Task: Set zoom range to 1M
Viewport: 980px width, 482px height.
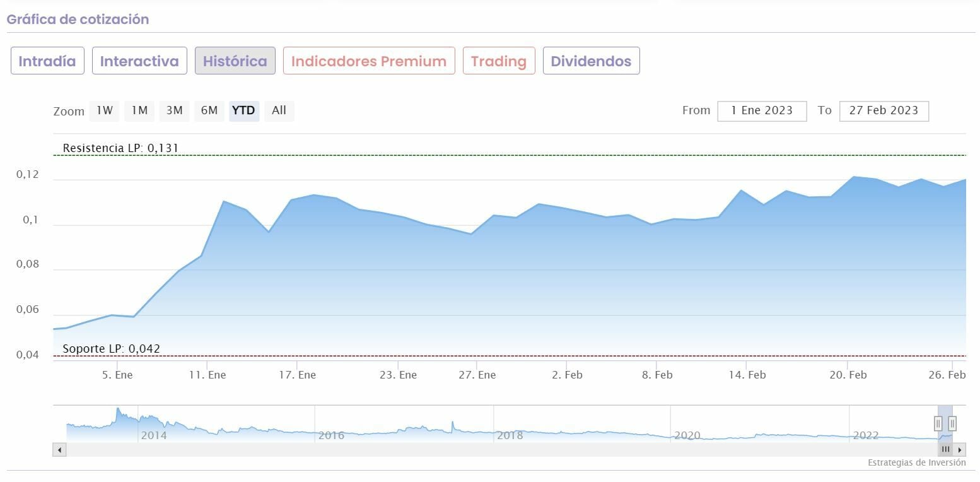Action: [139, 110]
